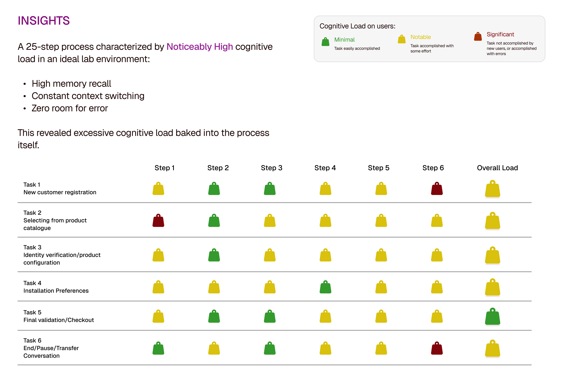Click the green weight for Task 4 Step 4
Screen dimensions: 563x392
tap(325, 287)
